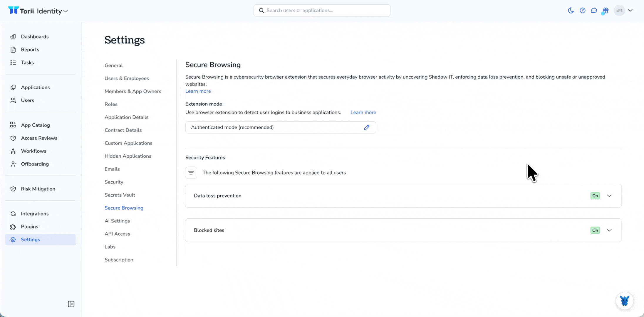Toggle dark mode moon icon
The height and width of the screenshot is (317, 644).
[571, 10]
